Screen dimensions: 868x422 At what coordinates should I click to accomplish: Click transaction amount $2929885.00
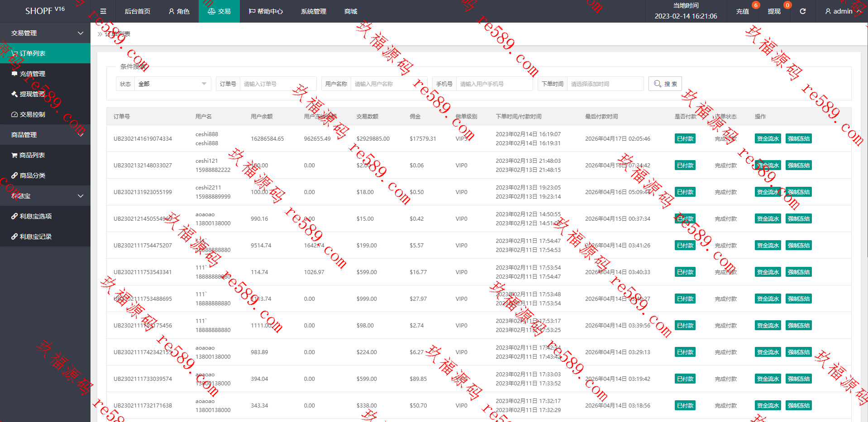[373, 139]
